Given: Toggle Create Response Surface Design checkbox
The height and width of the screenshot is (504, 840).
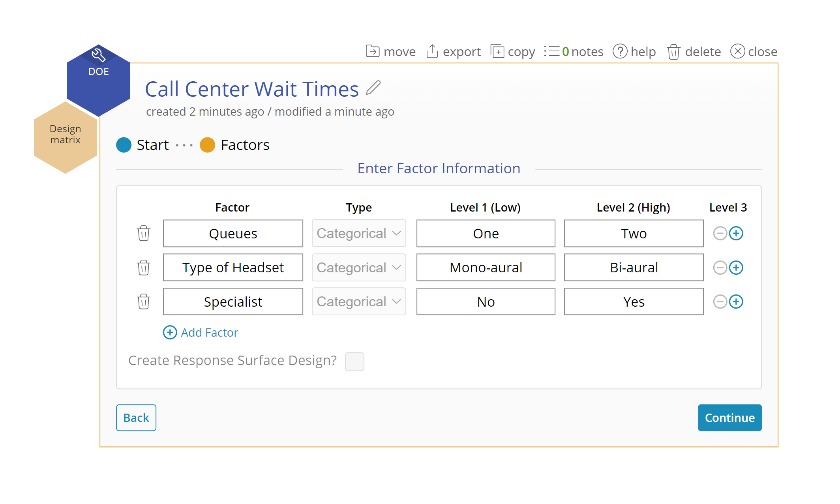Looking at the screenshot, I should tap(354, 362).
